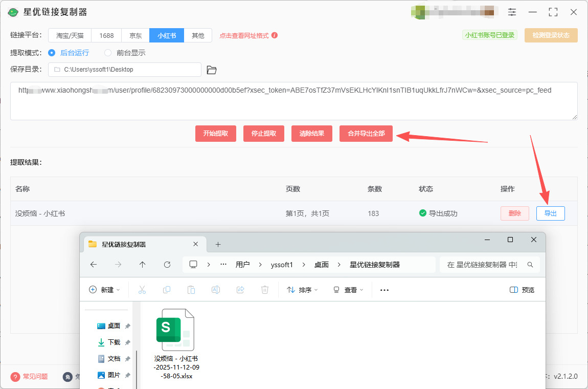Click the red info icon next to URL format link

coord(275,35)
